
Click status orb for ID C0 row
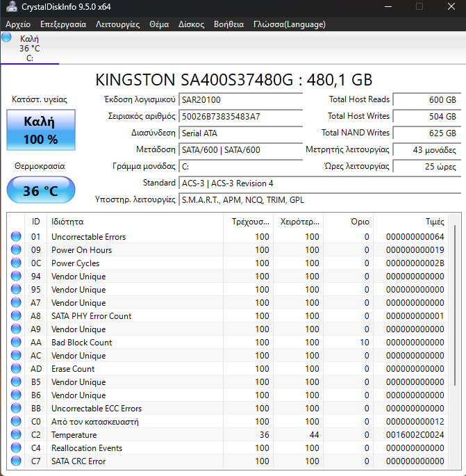[16, 421]
